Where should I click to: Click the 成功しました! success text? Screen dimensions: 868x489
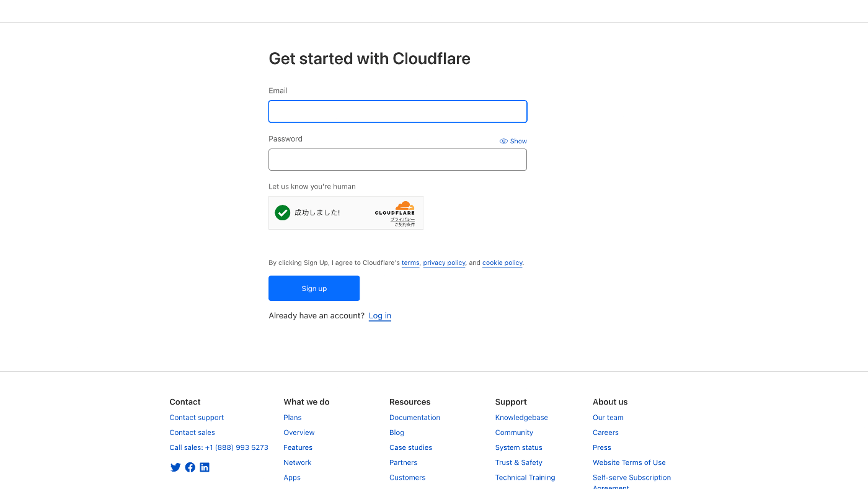pyautogui.click(x=317, y=213)
